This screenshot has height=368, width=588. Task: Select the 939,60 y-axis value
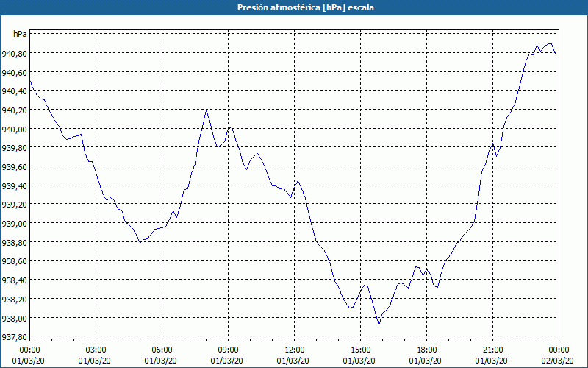pos(14,167)
